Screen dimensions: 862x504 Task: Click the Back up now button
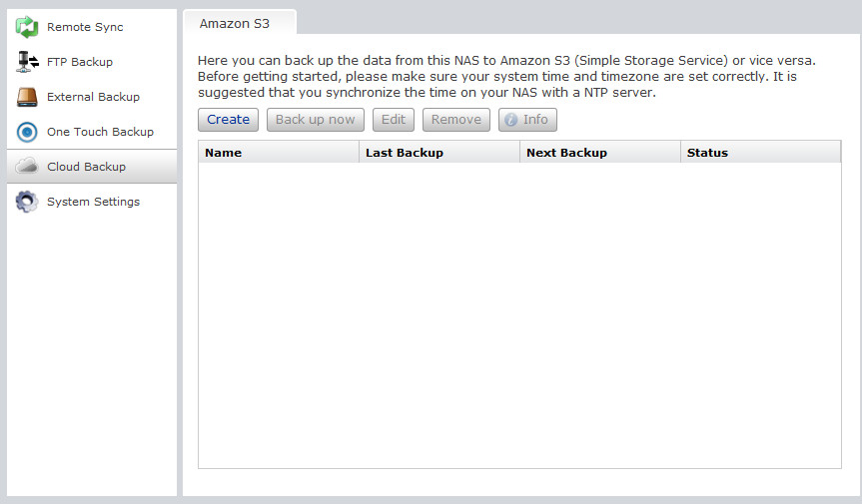tap(315, 120)
